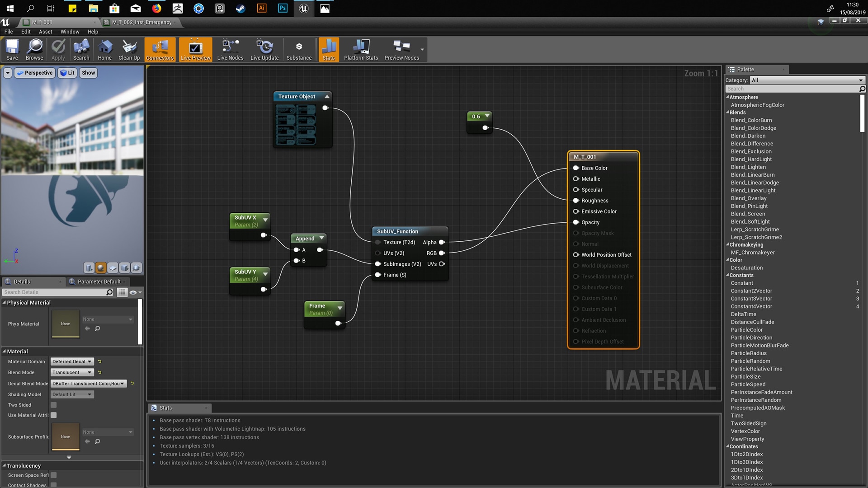
Task: Click the Live Nodes toolbar icon
Action: click(x=230, y=50)
